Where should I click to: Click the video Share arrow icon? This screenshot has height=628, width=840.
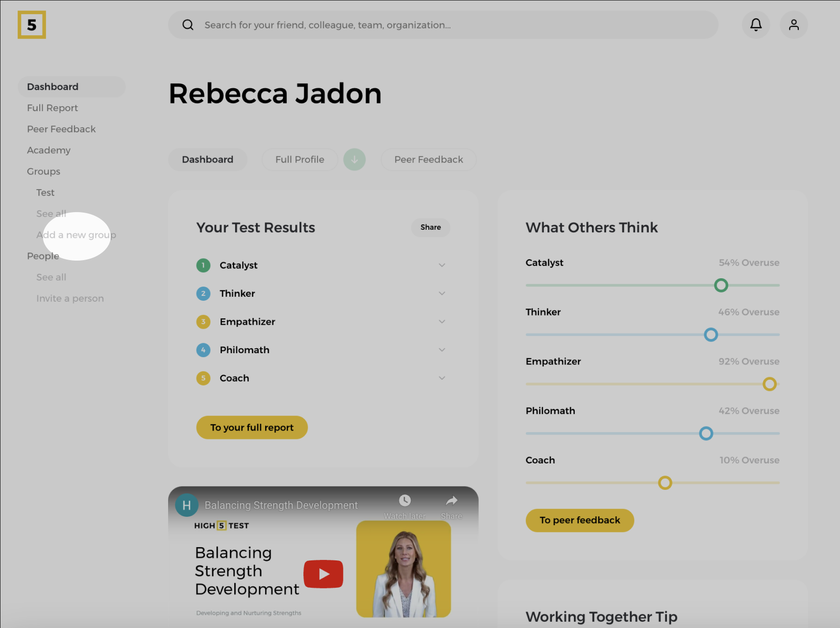point(451,501)
